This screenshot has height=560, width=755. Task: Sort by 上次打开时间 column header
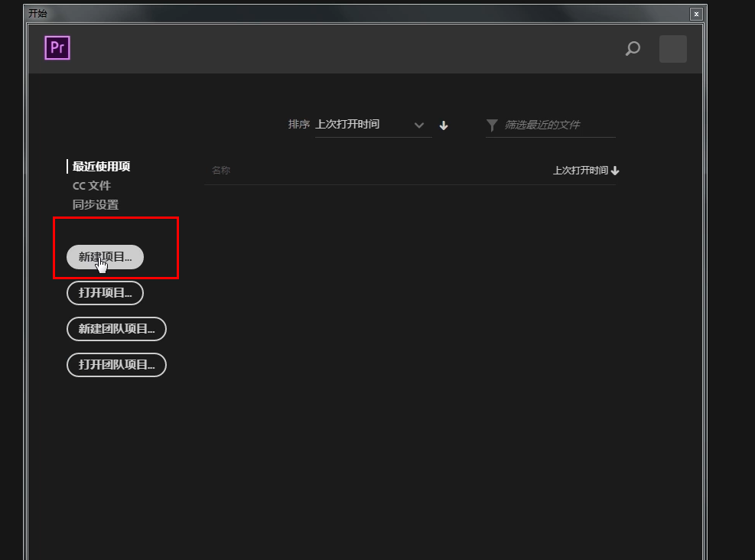click(585, 171)
